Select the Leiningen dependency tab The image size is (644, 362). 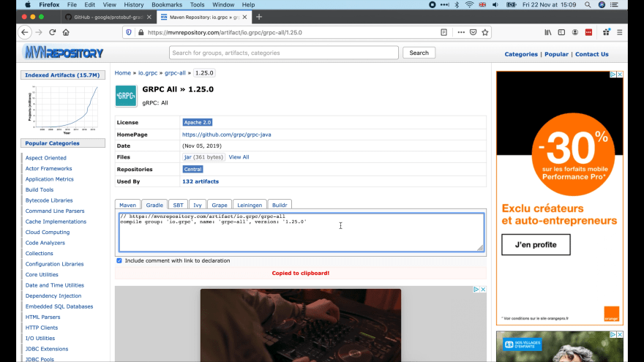click(x=250, y=205)
